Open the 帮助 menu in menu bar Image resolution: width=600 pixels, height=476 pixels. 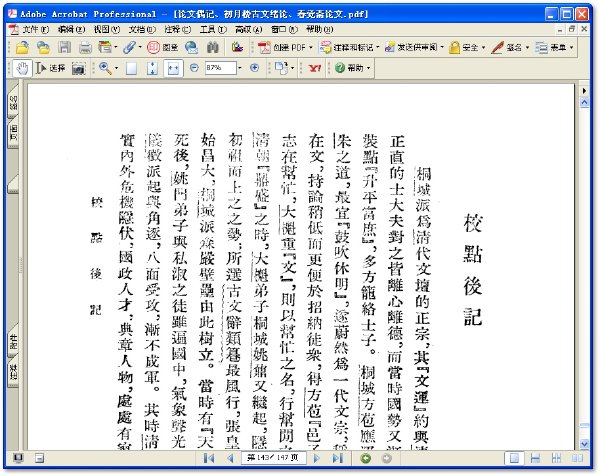[x=320, y=29]
